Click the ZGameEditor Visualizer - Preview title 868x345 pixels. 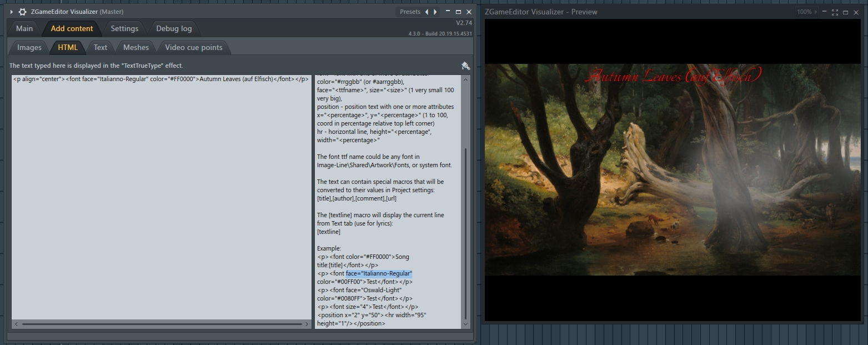click(x=541, y=12)
